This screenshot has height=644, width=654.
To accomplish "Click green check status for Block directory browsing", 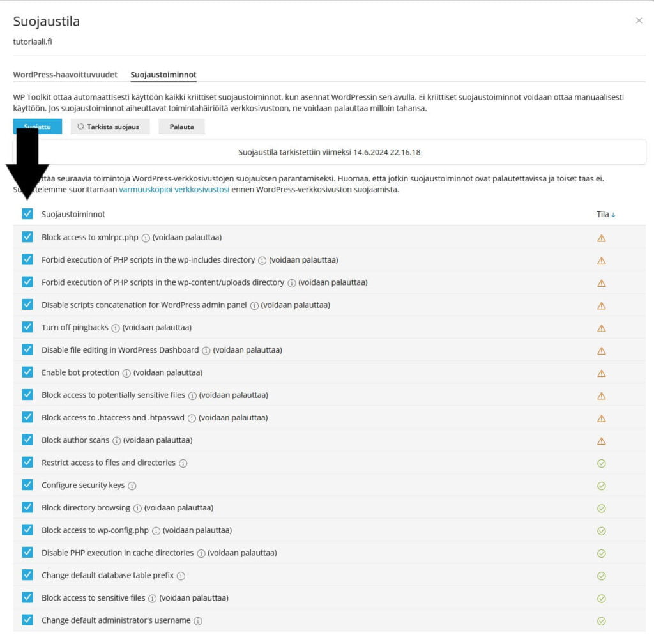I will point(601,509).
